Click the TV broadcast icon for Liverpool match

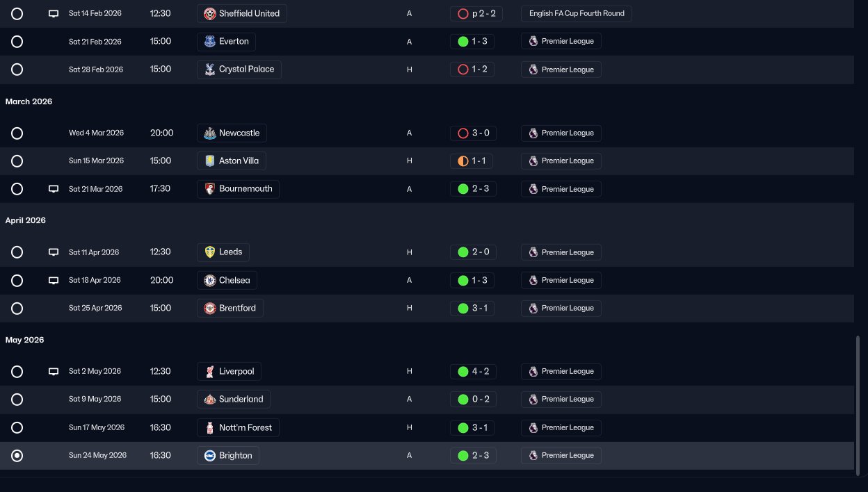54,372
